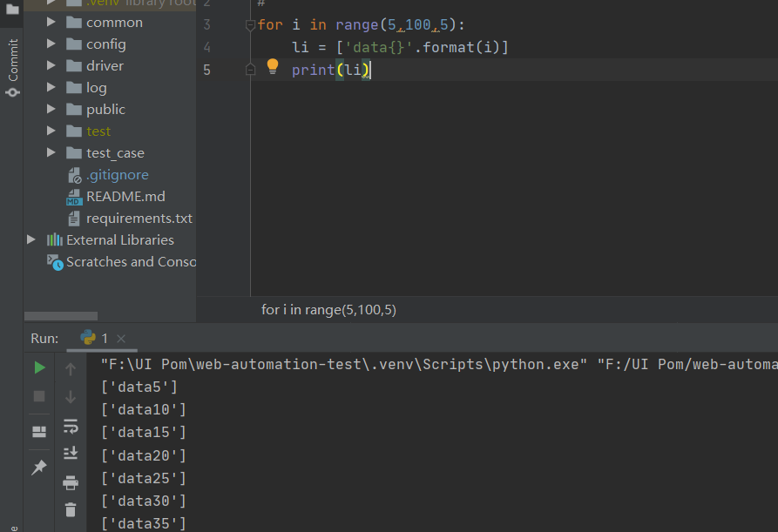778x532 pixels.
Task: Click the Up stack trace arrow
Action: point(71,369)
